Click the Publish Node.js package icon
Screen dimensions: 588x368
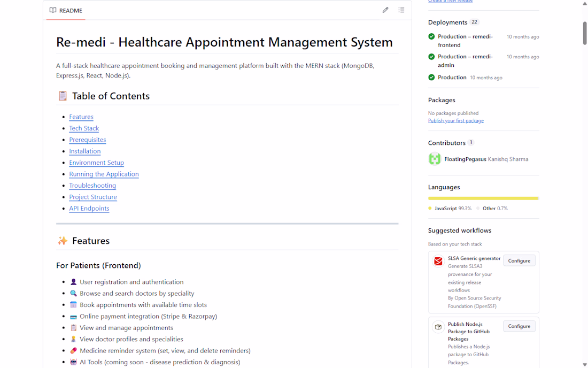pos(438,327)
